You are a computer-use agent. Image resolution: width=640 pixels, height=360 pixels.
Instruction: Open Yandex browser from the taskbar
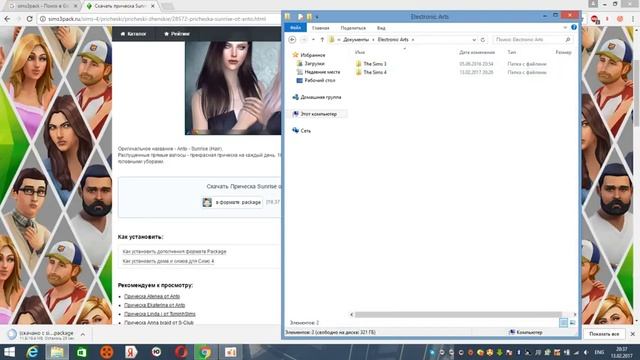pyautogui.click(x=131, y=352)
